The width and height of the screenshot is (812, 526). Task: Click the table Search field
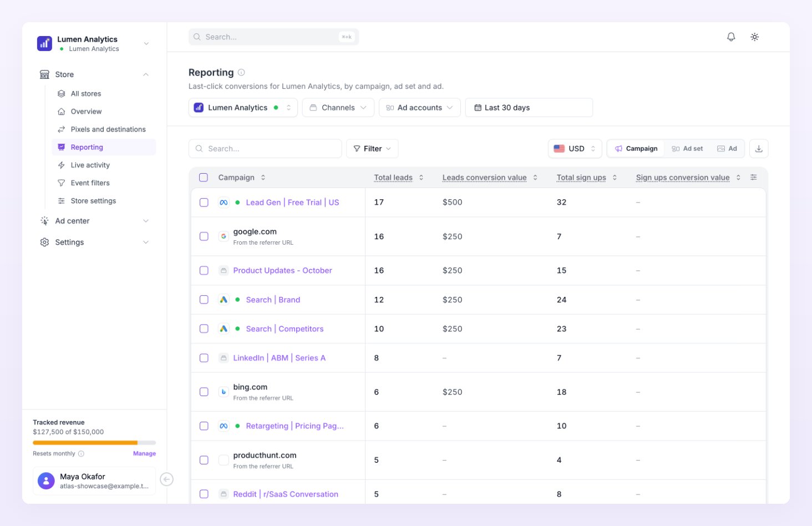265,149
